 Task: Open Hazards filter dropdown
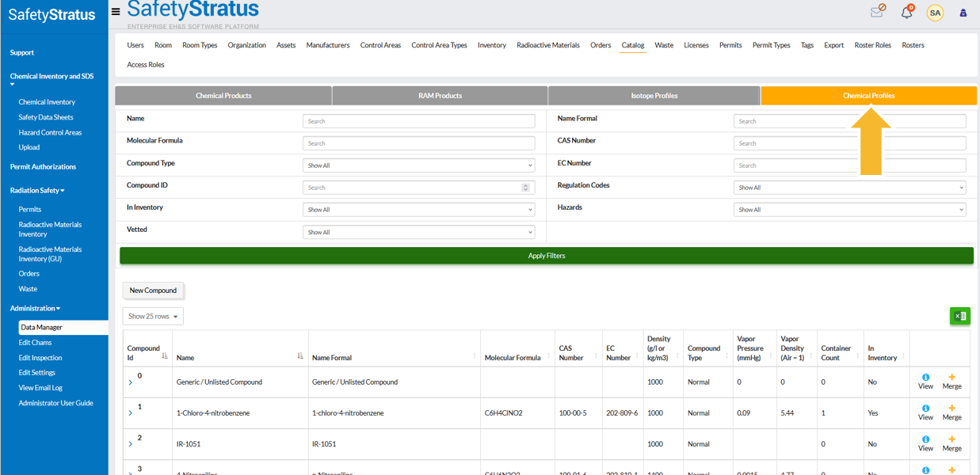coord(849,210)
